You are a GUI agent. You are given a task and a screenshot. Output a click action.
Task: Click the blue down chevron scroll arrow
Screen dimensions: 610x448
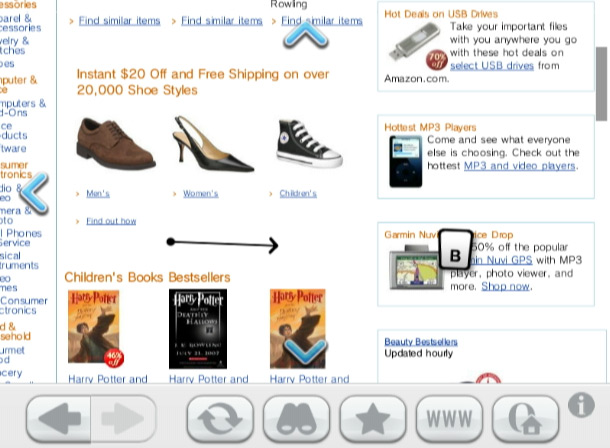point(306,352)
